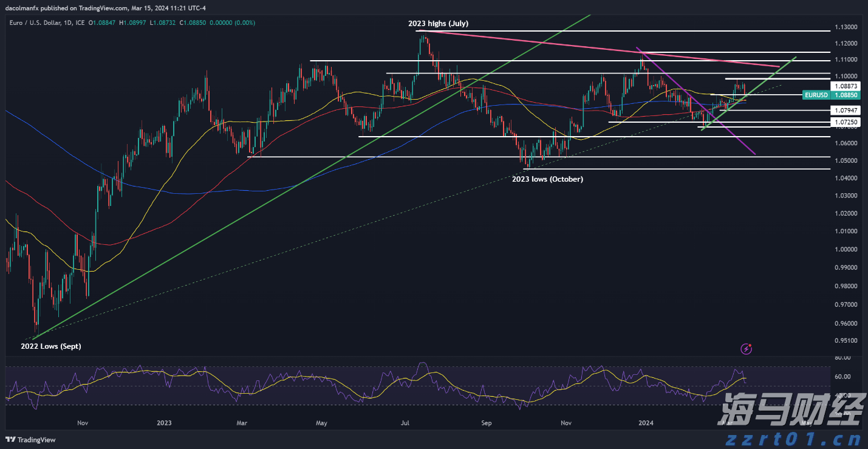Screen dimensions: 868x449
Task: Click the 1.07947 price level label
Action: coord(845,111)
